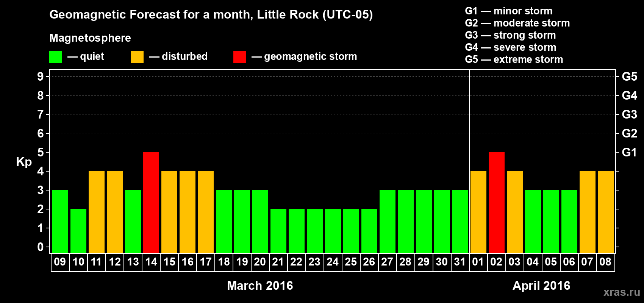The height and width of the screenshot is (303, 644).
Task: Click the green bar for March 18
Action: click(224, 222)
